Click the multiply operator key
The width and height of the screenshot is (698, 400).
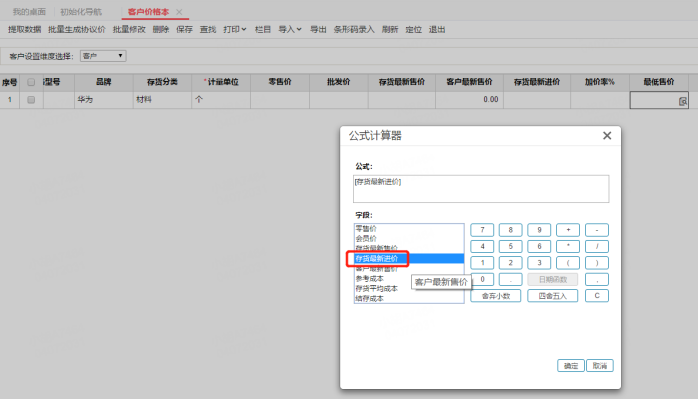[568, 246]
